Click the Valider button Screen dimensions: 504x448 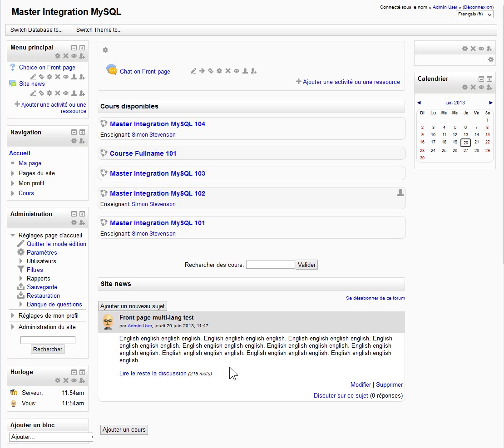pos(306,265)
